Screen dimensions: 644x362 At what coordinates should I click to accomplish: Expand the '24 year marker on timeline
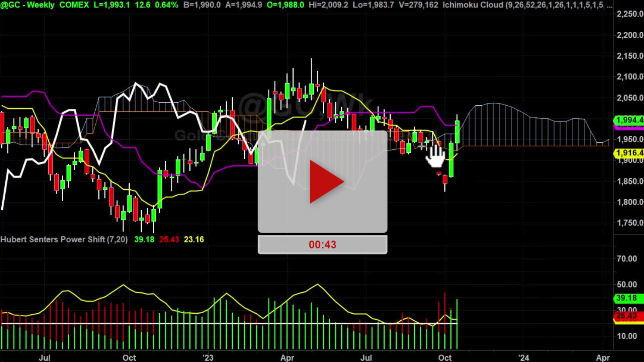[x=524, y=357]
